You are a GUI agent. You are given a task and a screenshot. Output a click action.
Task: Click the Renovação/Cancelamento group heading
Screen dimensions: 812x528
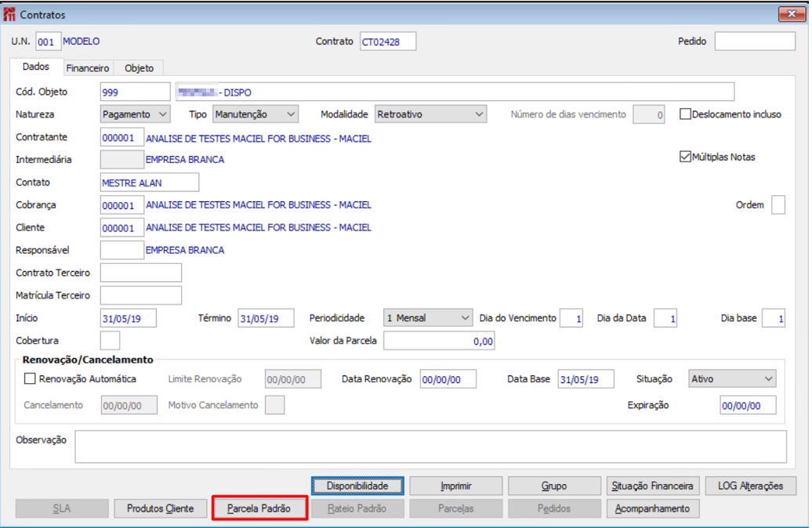[x=88, y=360]
